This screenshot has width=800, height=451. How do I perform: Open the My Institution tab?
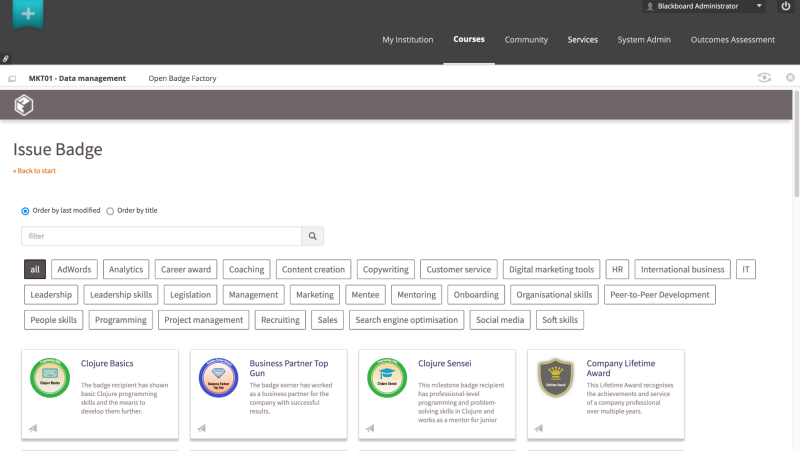(x=408, y=39)
